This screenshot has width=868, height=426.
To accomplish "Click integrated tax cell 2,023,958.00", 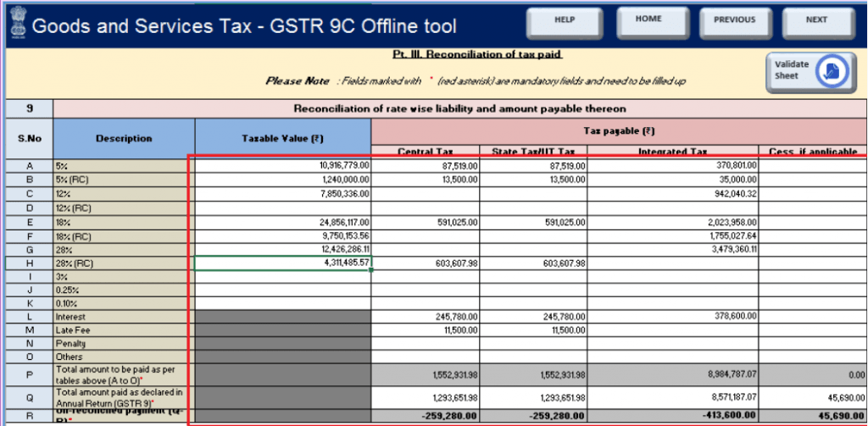I will click(672, 222).
